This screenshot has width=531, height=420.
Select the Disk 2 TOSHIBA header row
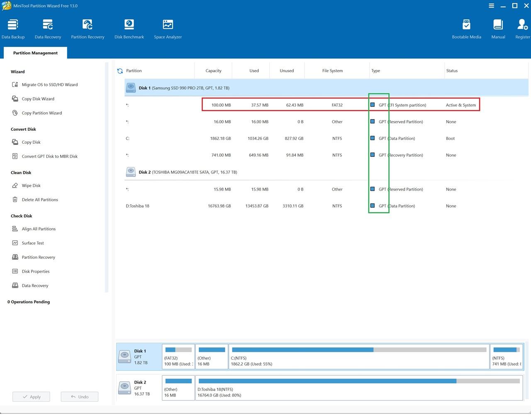[x=326, y=172]
